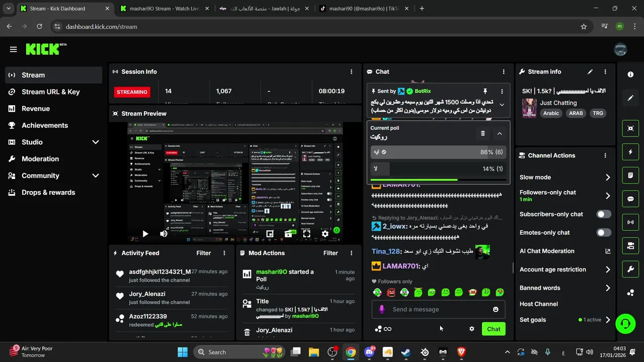This screenshot has width=644, height=362.
Task: Open the Info icon in right sidebar
Action: (630, 74)
